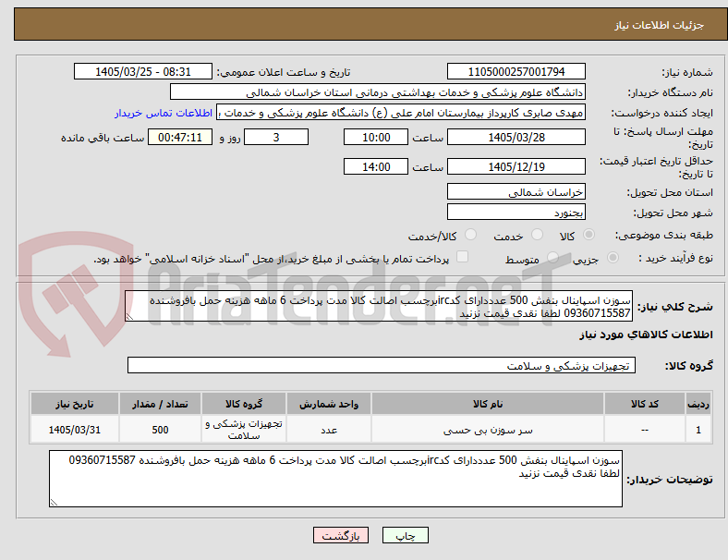Select the کالا radio button
The height and width of the screenshot is (560, 728).
[x=588, y=235]
